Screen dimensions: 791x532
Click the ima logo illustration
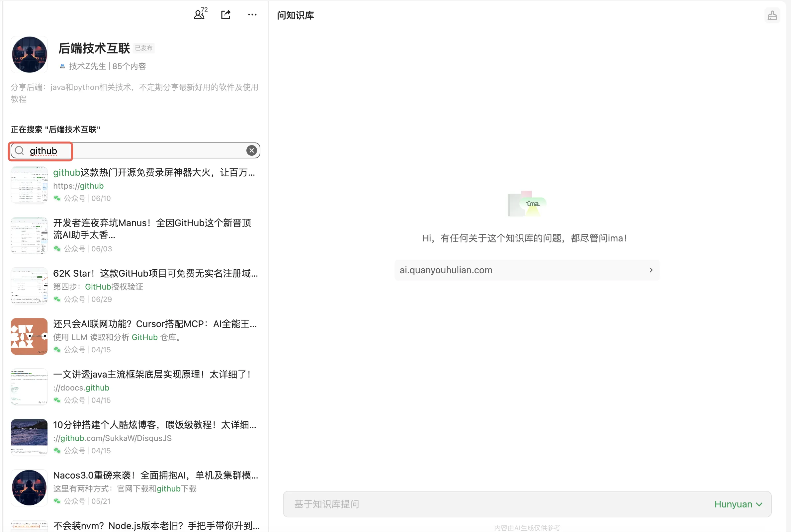[527, 203]
